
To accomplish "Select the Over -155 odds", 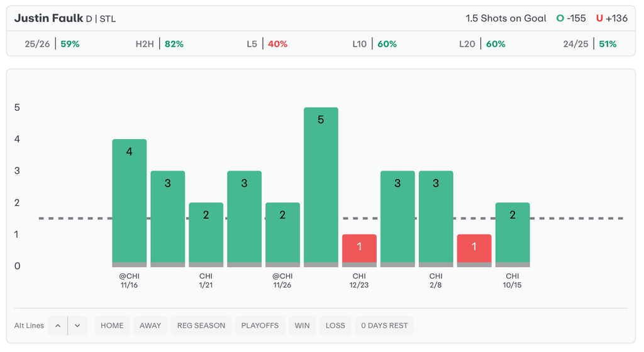I will point(571,18).
